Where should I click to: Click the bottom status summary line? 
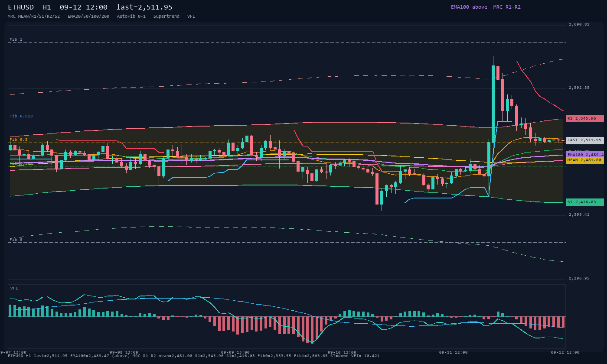pos(194,356)
